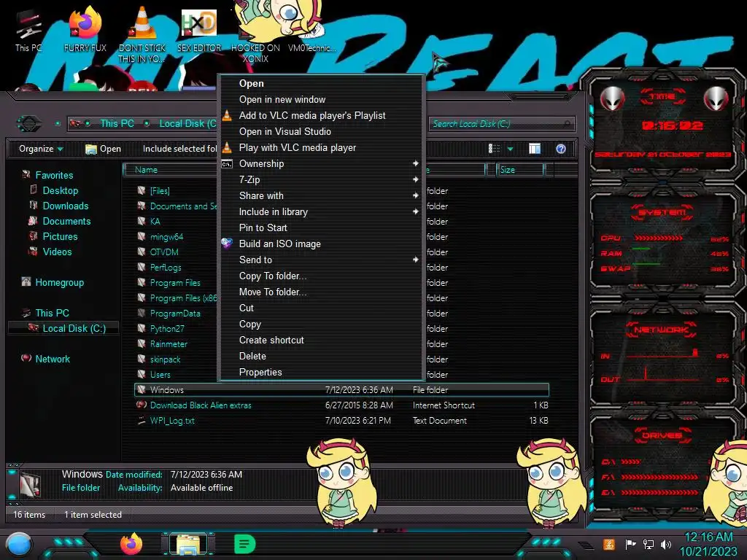Choose Open in Visual Studio

pyautogui.click(x=321, y=131)
